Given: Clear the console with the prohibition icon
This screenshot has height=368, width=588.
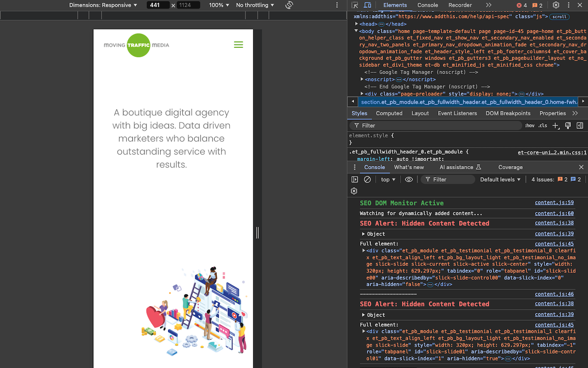Looking at the screenshot, I should (x=367, y=179).
